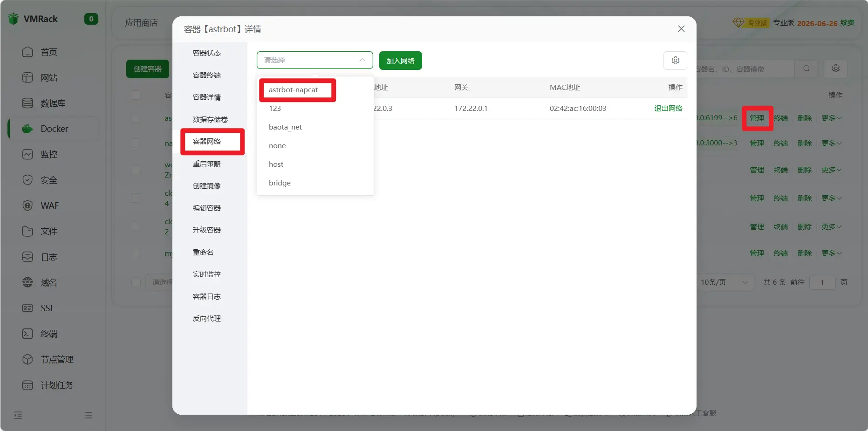Viewport: 868px width, 431px height.
Task: Collapse the network selection dropdown
Action: 362,60
